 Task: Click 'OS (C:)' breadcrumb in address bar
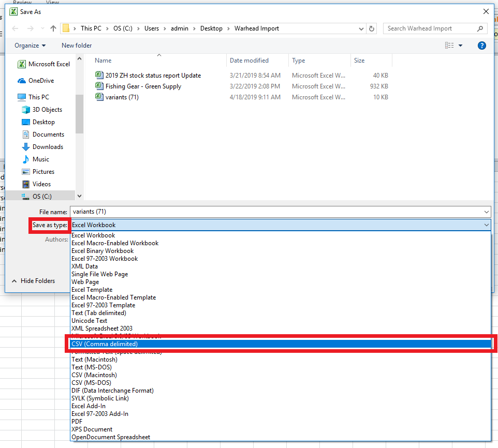tap(123, 28)
